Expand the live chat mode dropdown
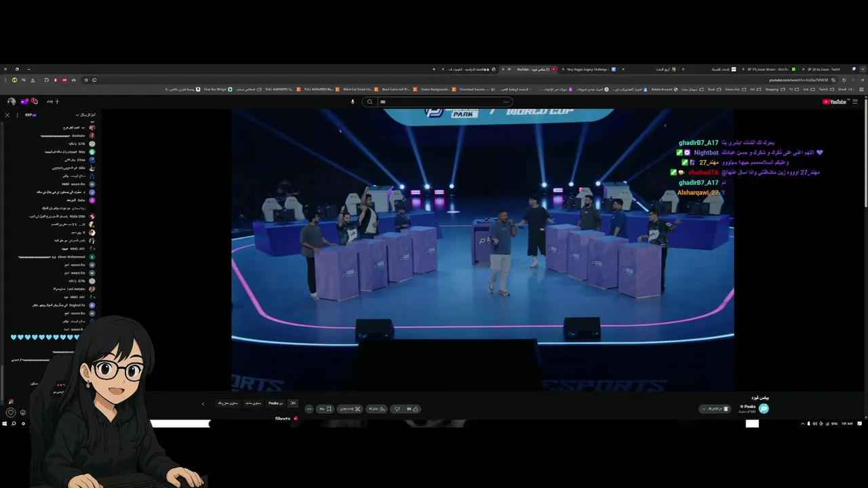 (85, 115)
